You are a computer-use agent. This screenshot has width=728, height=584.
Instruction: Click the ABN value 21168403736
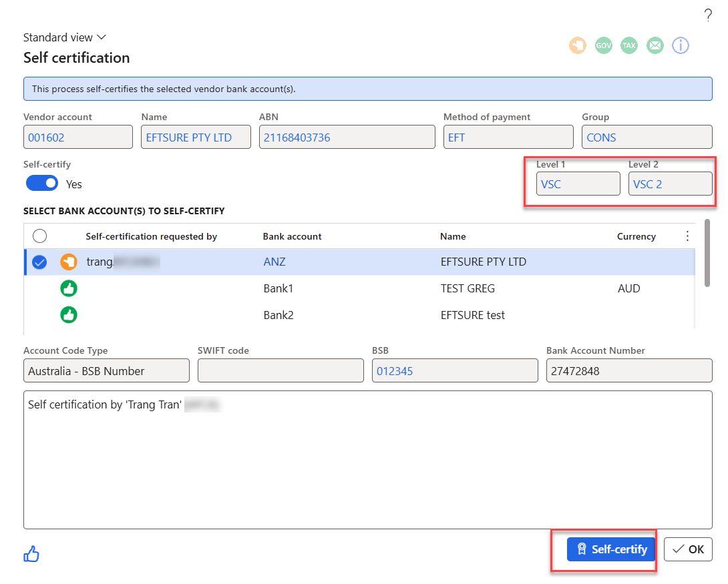point(297,137)
